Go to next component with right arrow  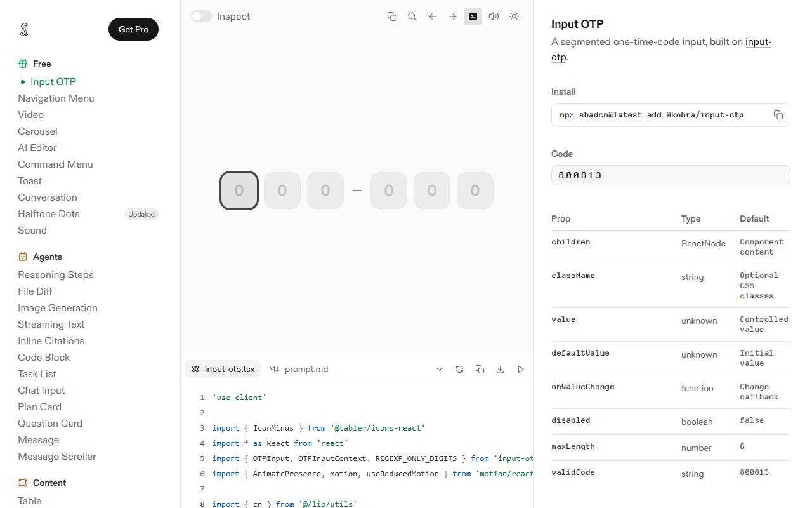453,17
